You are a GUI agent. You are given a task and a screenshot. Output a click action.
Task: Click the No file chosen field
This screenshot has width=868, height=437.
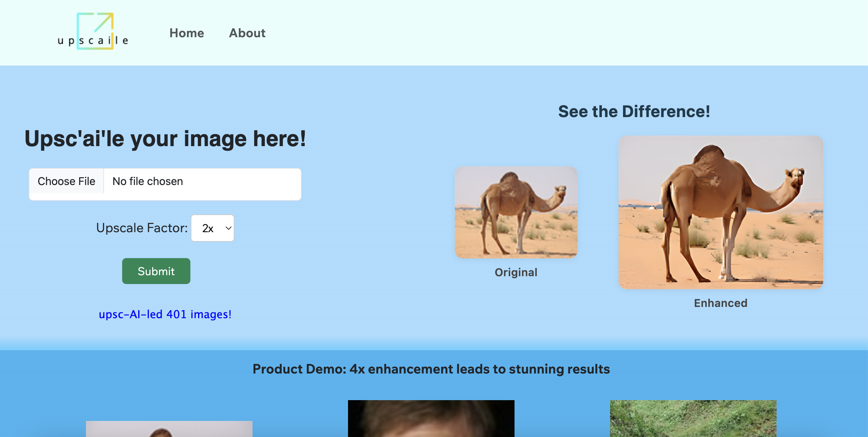pos(201,181)
